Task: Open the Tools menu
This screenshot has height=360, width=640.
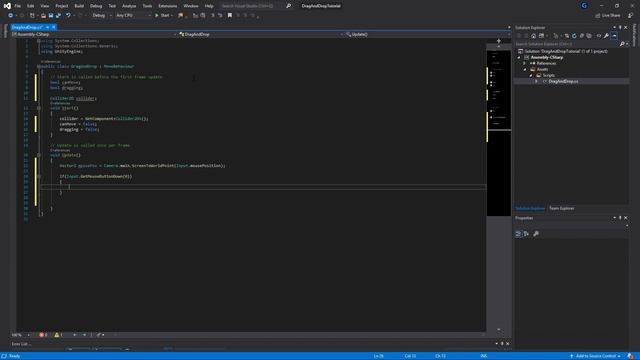Action: (x=147, y=6)
